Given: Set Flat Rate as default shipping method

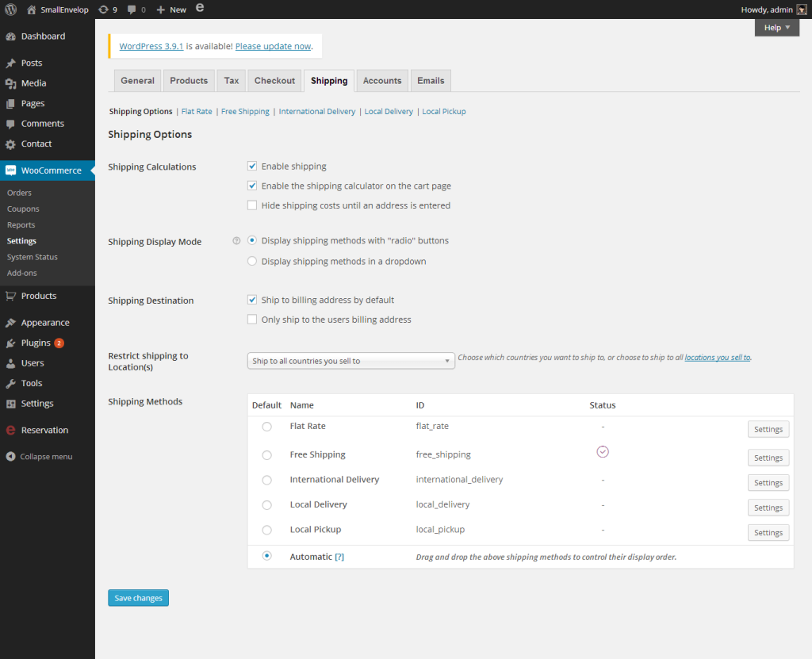Looking at the screenshot, I should coord(266,427).
